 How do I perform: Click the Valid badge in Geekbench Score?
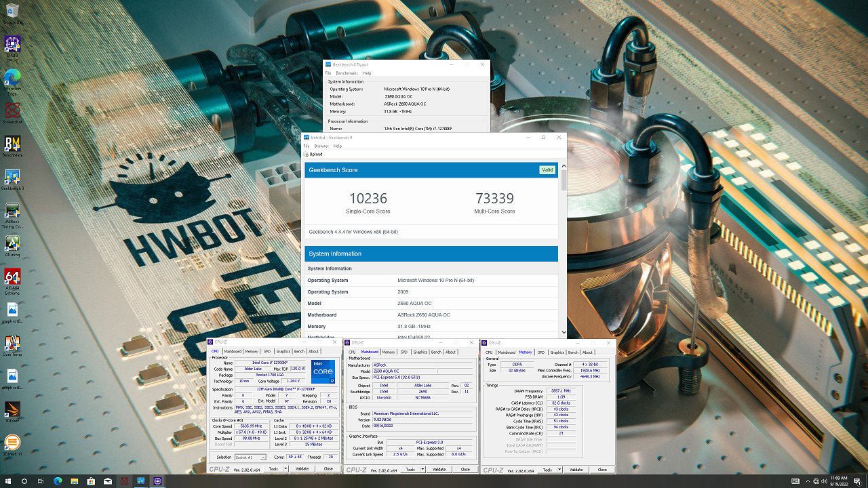[x=547, y=170]
